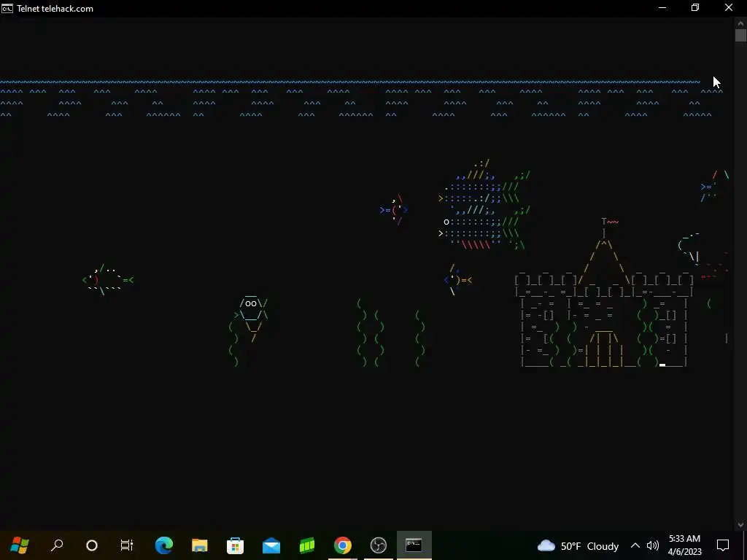
Task: Click the castle's red flag
Action: point(612,222)
